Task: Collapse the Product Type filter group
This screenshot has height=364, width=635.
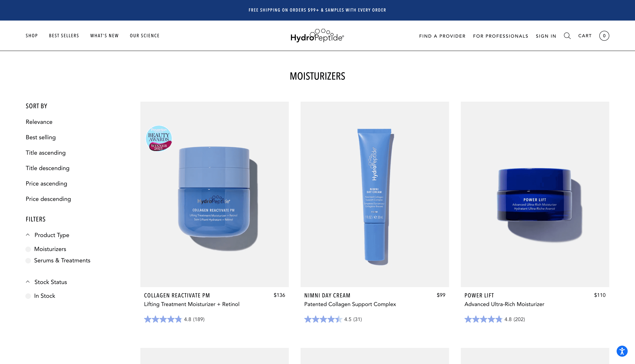Action: [x=48, y=235]
